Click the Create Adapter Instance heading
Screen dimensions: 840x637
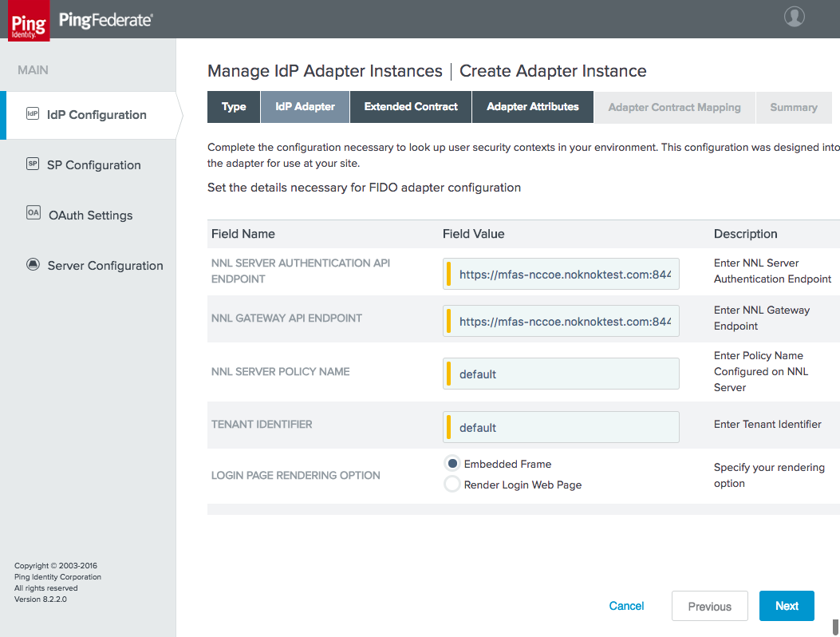(553, 71)
